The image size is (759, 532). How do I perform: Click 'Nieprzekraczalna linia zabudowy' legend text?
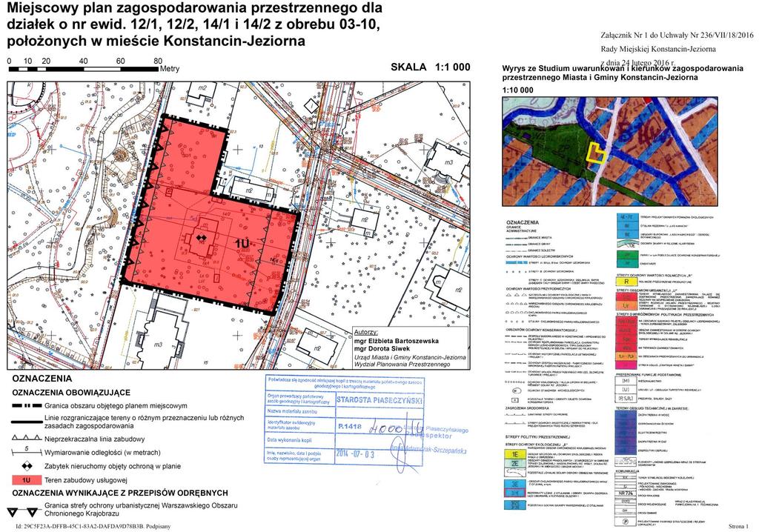(x=94, y=439)
